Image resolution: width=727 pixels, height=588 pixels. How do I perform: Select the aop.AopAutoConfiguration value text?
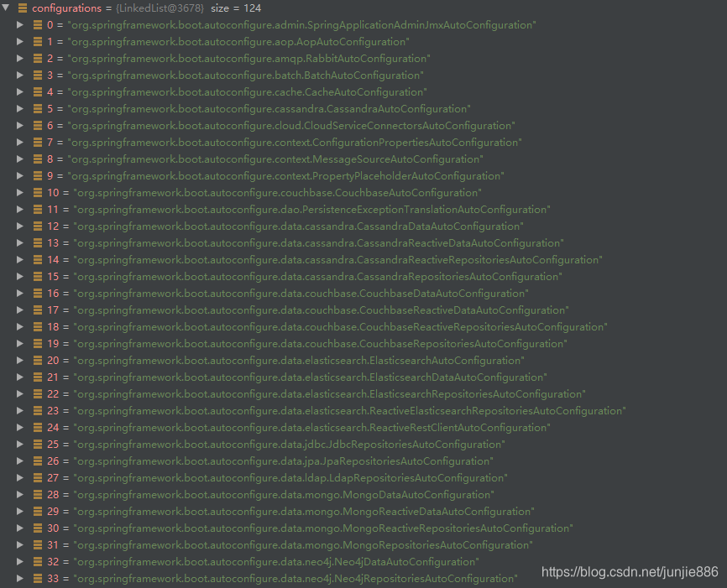(238, 42)
